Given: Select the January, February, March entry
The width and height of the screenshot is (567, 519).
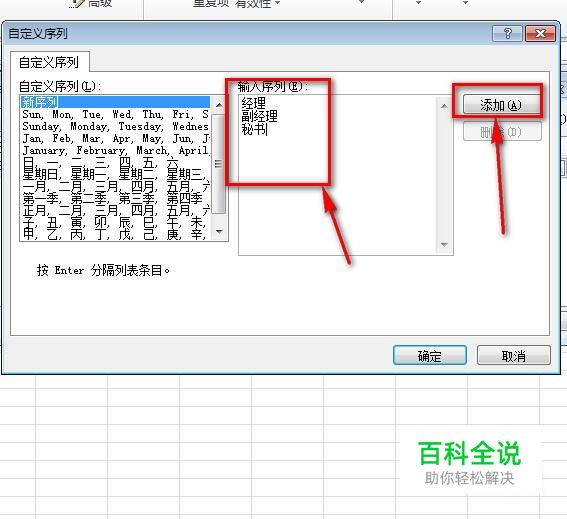Looking at the screenshot, I should pos(115,150).
